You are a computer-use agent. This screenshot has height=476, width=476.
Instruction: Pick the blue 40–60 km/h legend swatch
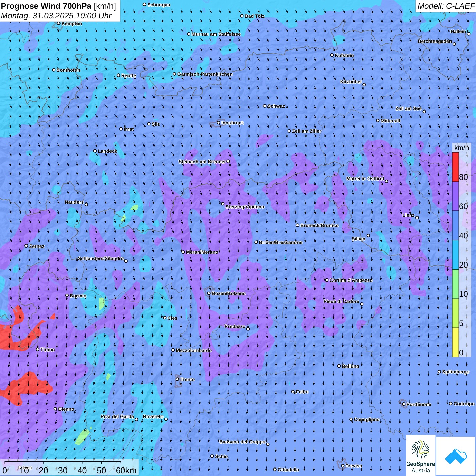[x=455, y=226]
